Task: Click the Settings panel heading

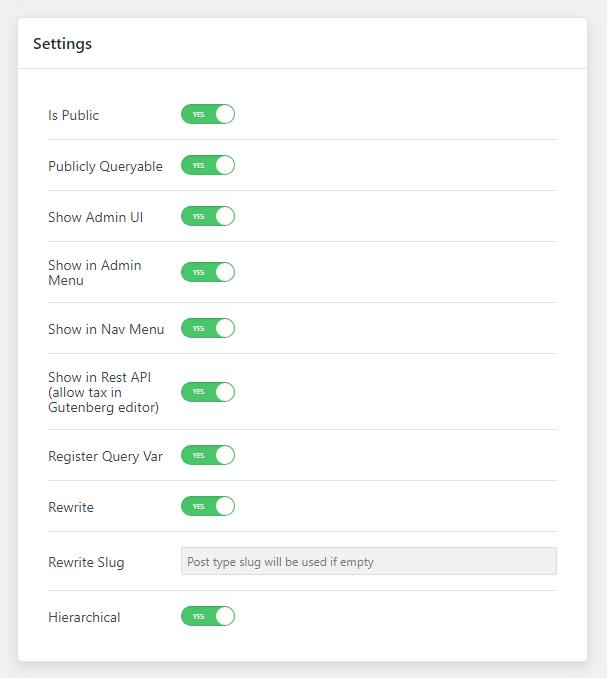Action: point(63,44)
